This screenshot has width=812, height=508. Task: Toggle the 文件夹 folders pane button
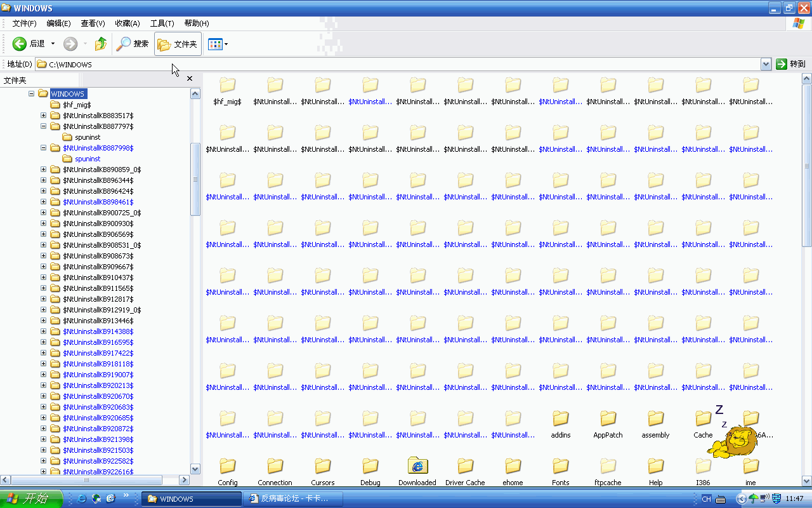point(178,44)
